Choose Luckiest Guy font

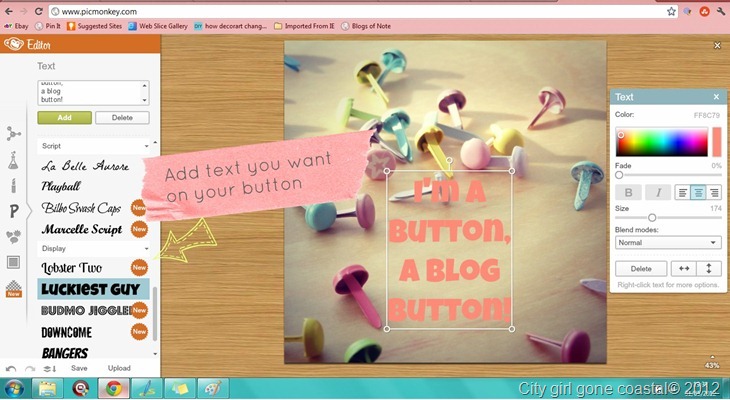93,289
